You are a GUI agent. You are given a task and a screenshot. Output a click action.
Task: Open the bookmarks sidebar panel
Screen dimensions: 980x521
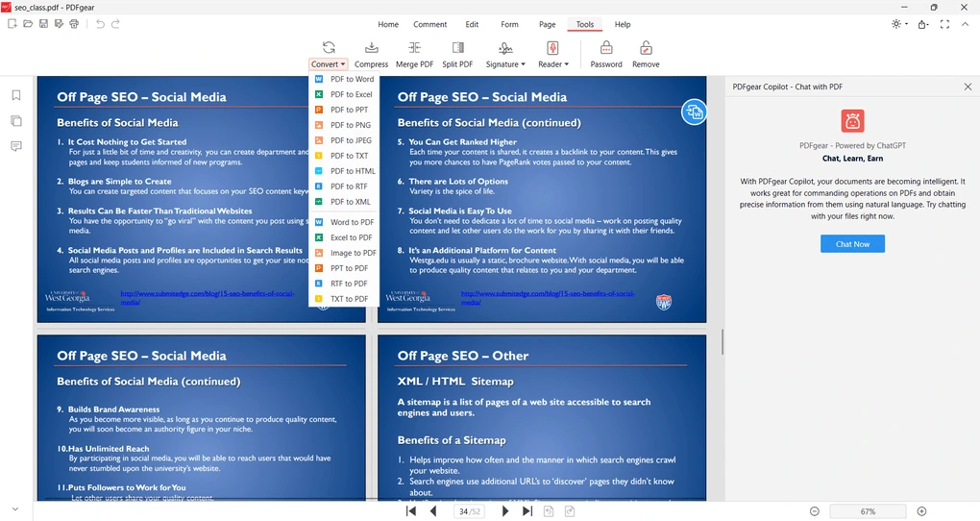tap(16, 95)
